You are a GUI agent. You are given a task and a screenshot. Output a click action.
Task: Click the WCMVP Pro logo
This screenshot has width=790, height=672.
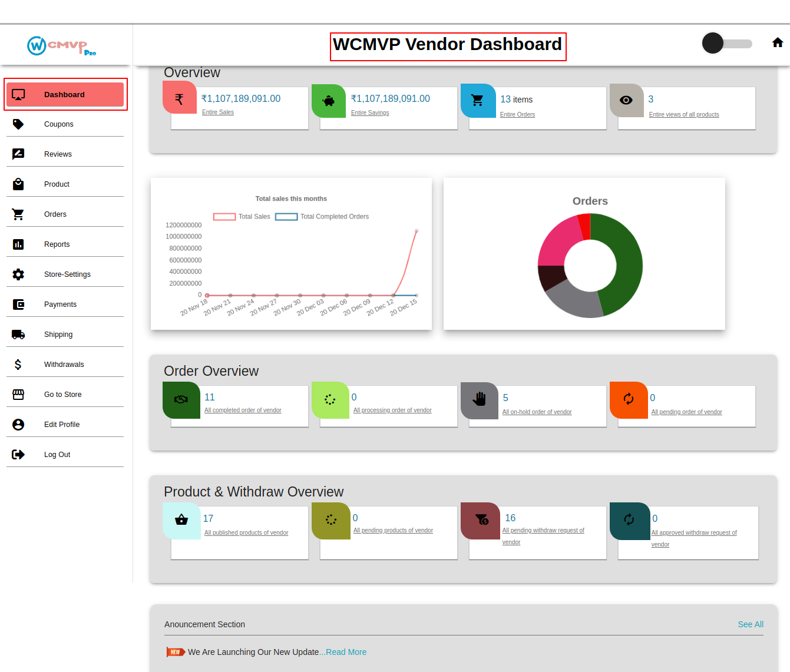point(61,45)
